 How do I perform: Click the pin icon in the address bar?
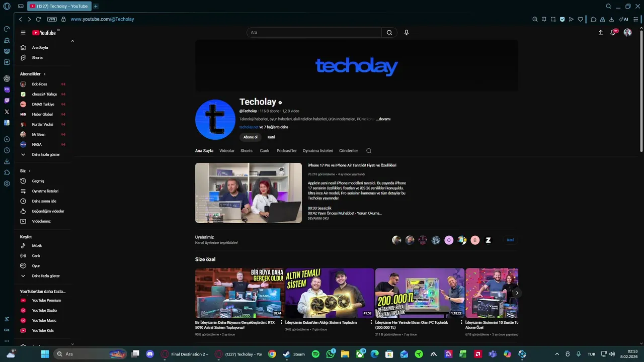click(544, 19)
